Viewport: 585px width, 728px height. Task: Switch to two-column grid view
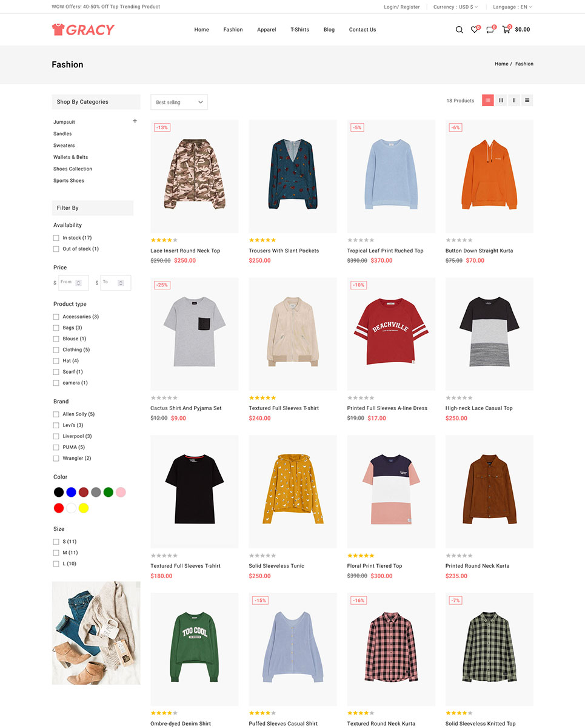pyautogui.click(x=514, y=101)
